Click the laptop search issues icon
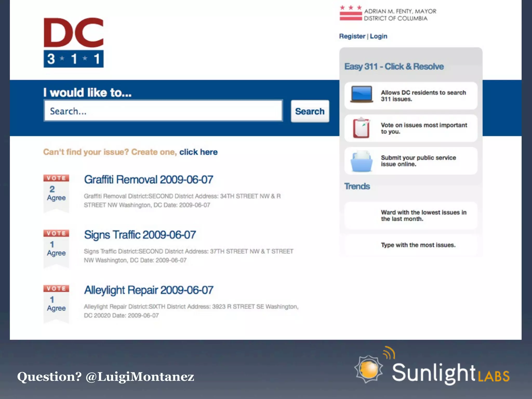The width and height of the screenshot is (532, 399). pyautogui.click(x=361, y=95)
